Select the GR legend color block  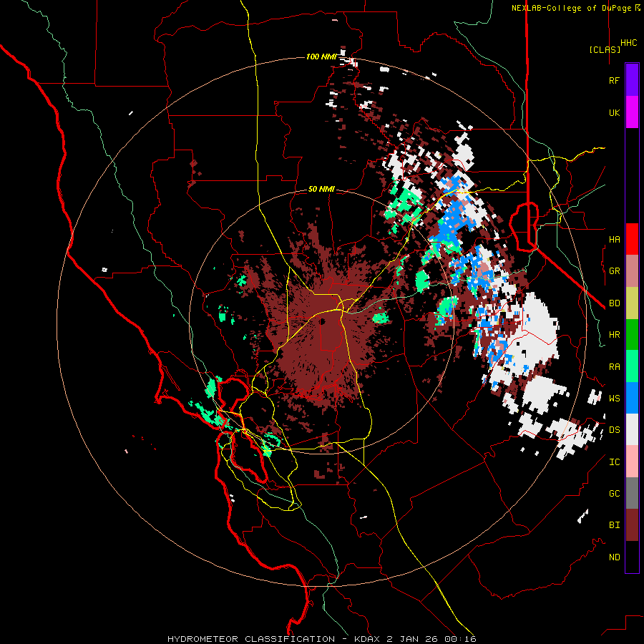point(632,270)
